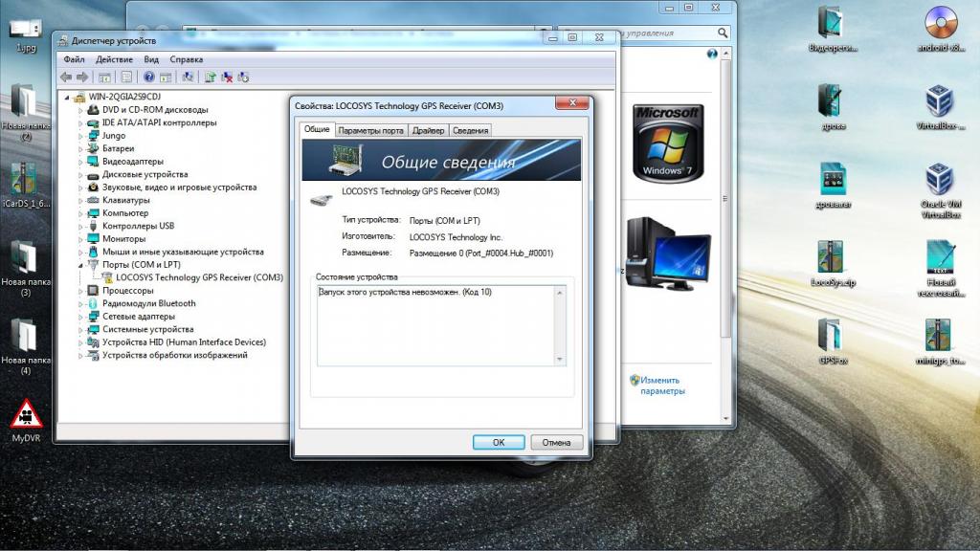Image resolution: width=980 pixels, height=551 pixels.
Task: Open the Вид menu
Action: click(x=151, y=59)
